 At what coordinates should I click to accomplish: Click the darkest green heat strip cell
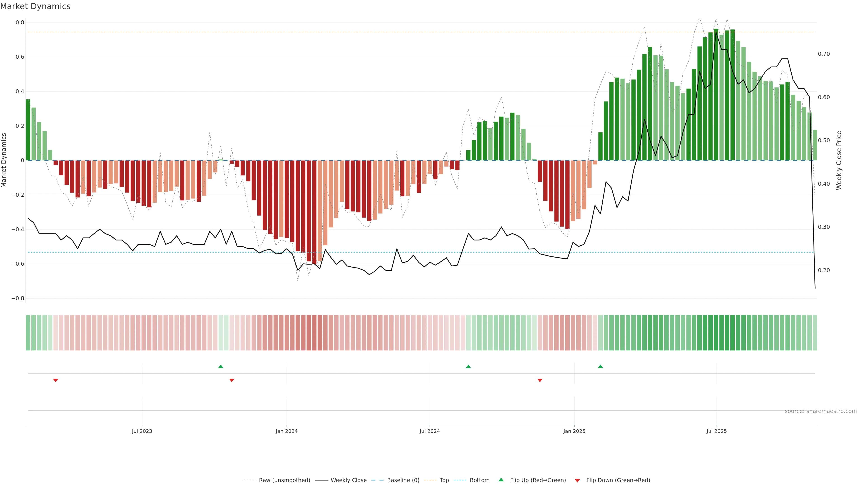[716, 332]
